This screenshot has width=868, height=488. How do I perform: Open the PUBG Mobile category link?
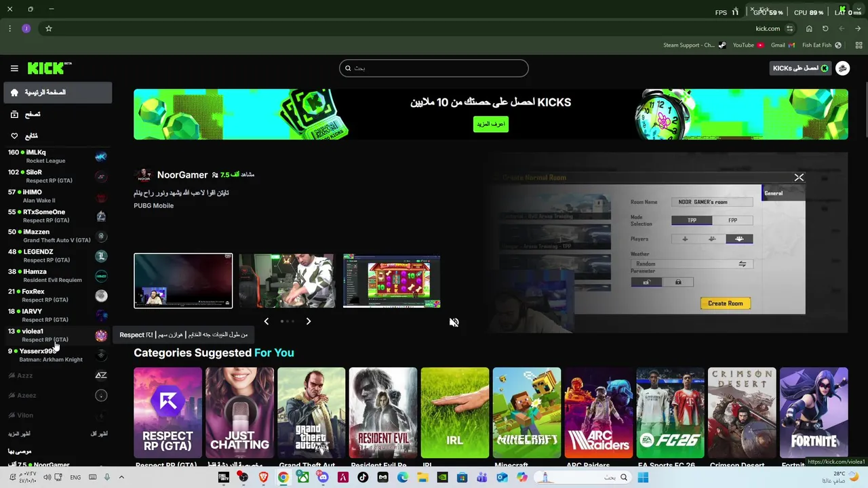coord(153,205)
